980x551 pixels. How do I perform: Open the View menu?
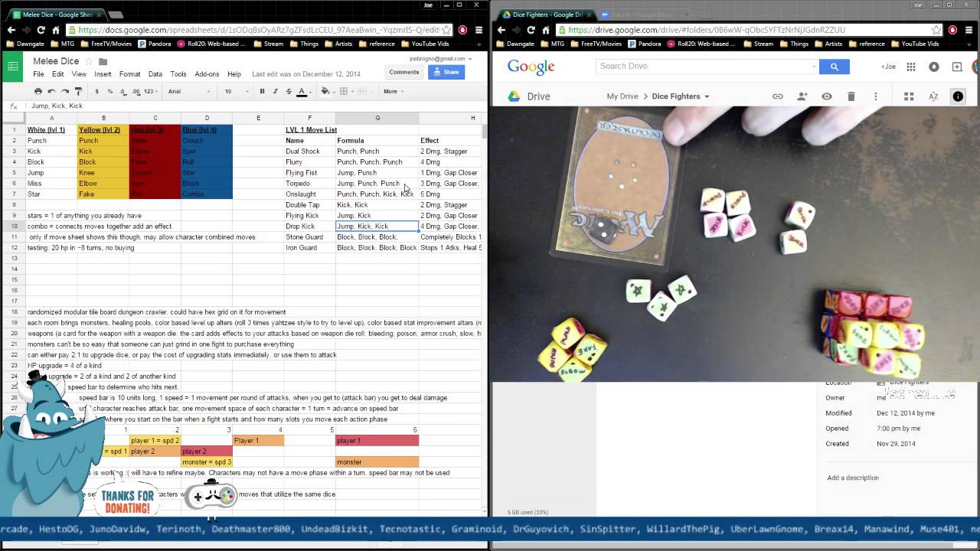[79, 74]
